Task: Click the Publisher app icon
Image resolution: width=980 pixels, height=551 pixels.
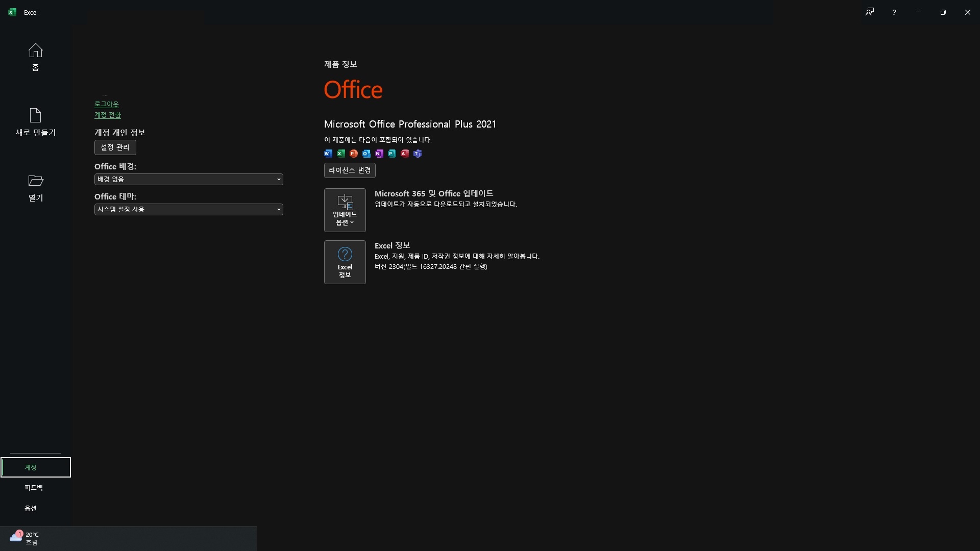Action: point(392,154)
